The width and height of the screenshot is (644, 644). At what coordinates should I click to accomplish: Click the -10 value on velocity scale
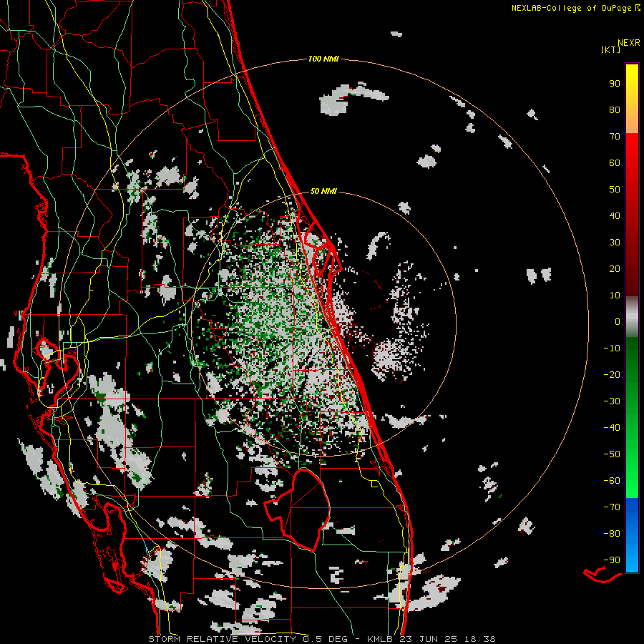point(612,348)
